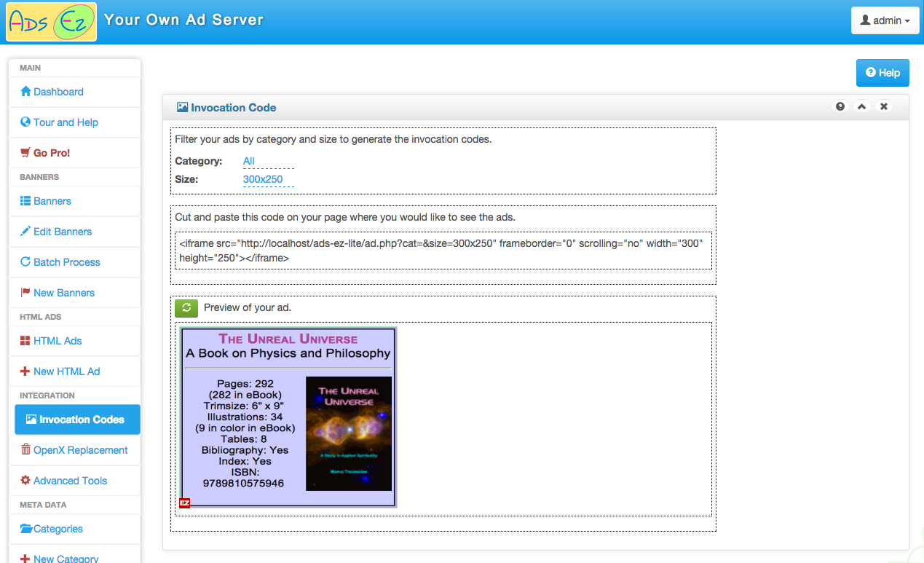924x563 pixels.
Task: Create a New HTML Ad
Action: coord(74,371)
